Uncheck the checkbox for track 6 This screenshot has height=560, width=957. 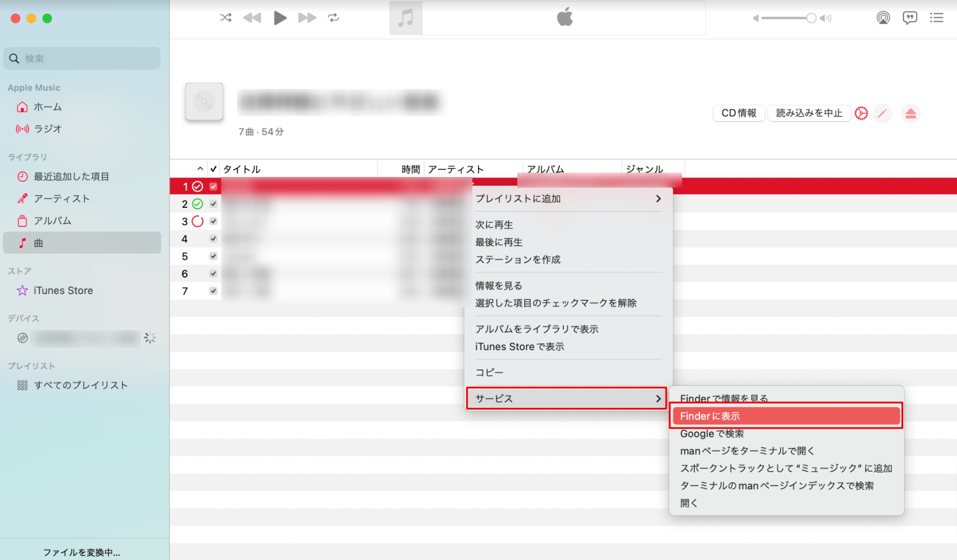(x=214, y=273)
